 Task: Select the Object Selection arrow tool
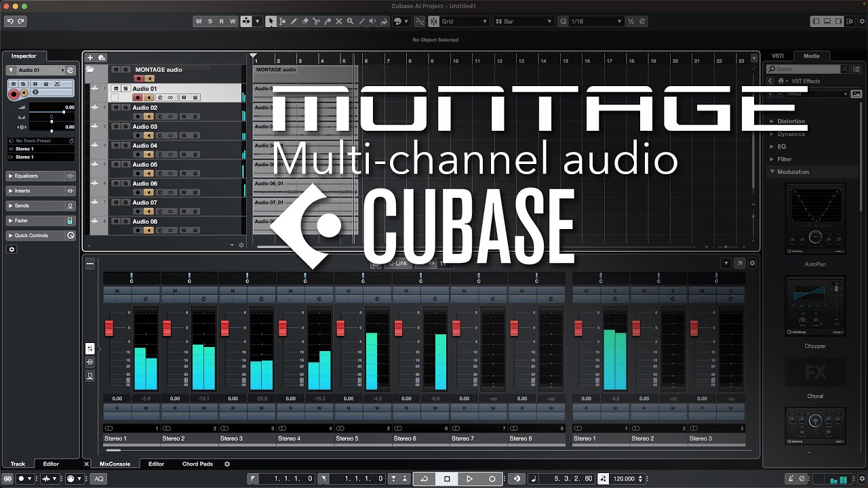tap(271, 22)
